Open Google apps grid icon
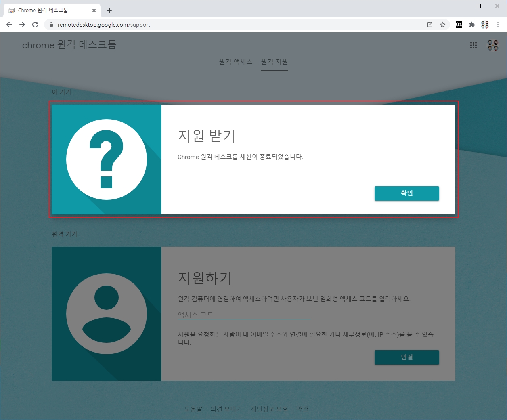507x420 pixels. point(473,45)
